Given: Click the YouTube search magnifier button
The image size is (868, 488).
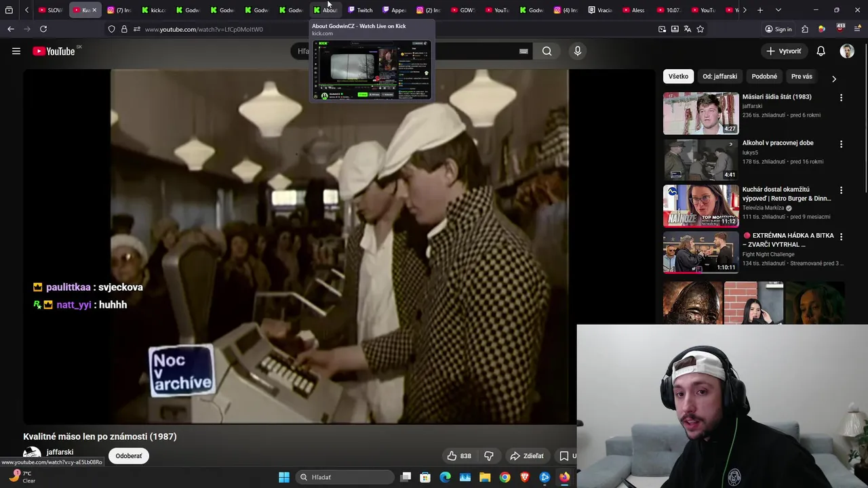Looking at the screenshot, I should click(547, 51).
